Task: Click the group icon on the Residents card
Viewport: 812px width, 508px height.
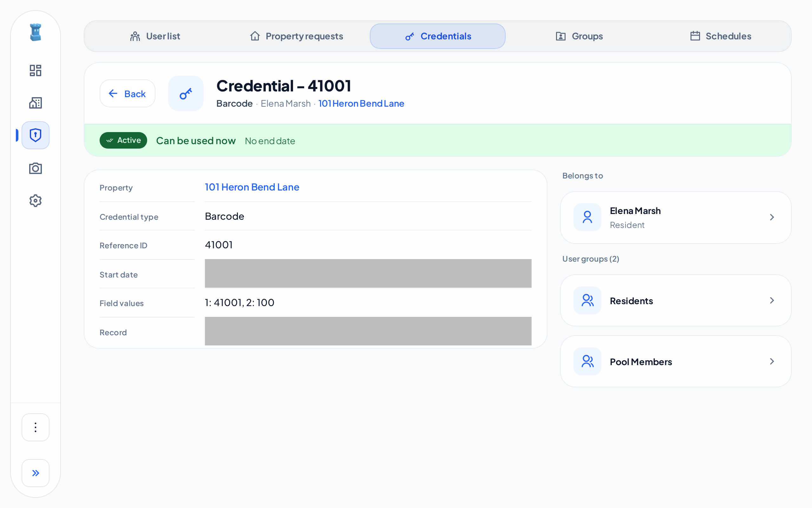Action: [x=587, y=300]
